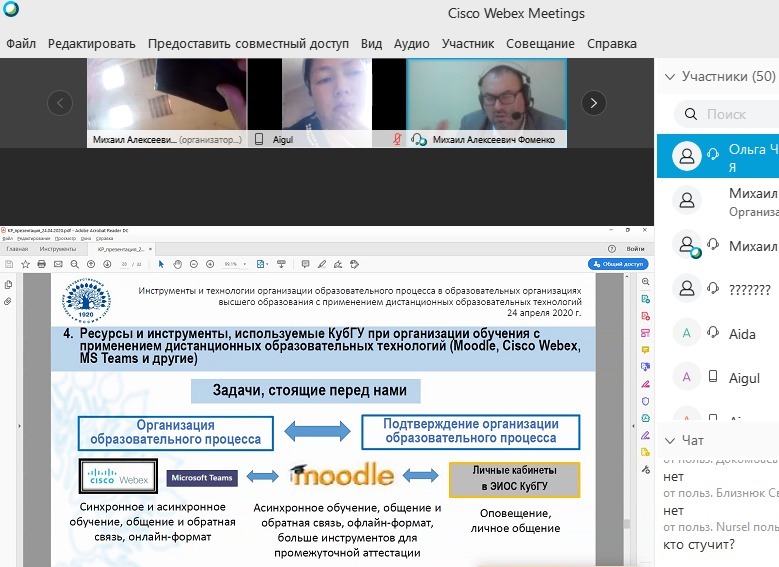Click the highlight pen icon in toolbar

[322, 264]
